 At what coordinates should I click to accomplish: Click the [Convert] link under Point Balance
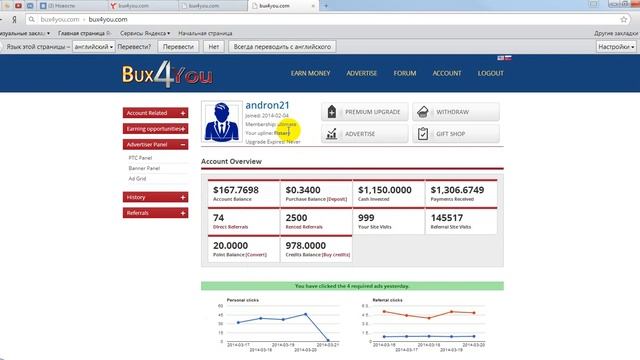(256, 255)
